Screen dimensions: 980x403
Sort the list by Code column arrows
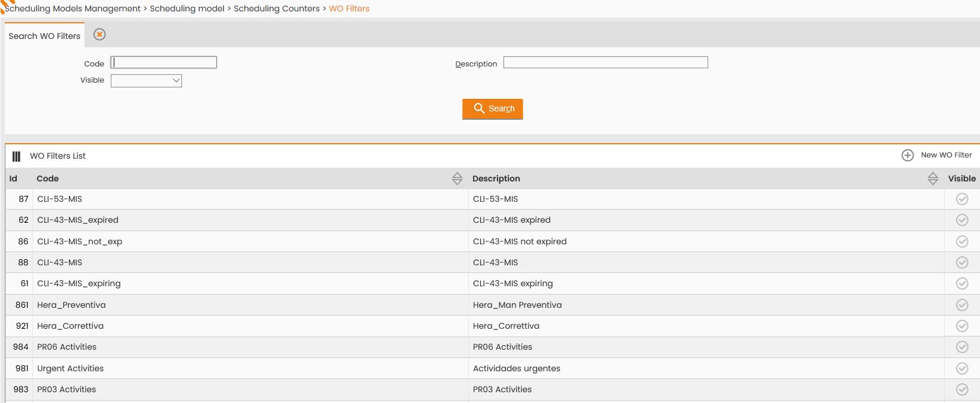point(457,178)
